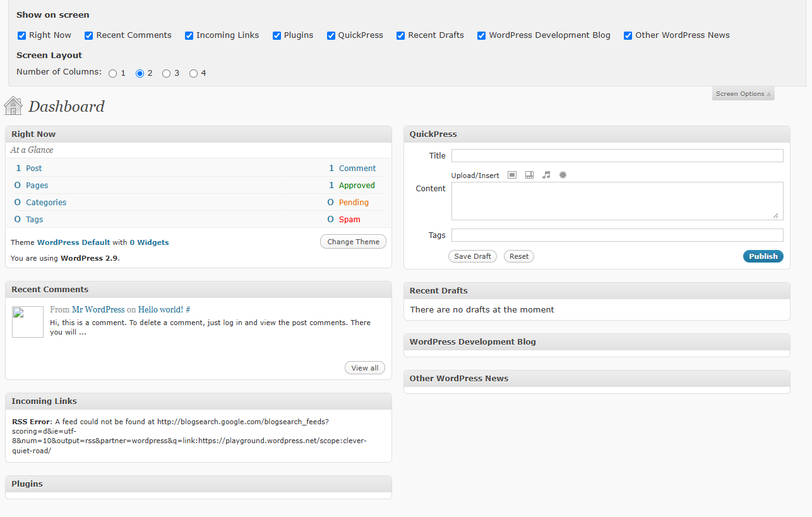Image resolution: width=812 pixels, height=517 pixels.
Task: Click the 'At a Glance' text
Action: 32,150
